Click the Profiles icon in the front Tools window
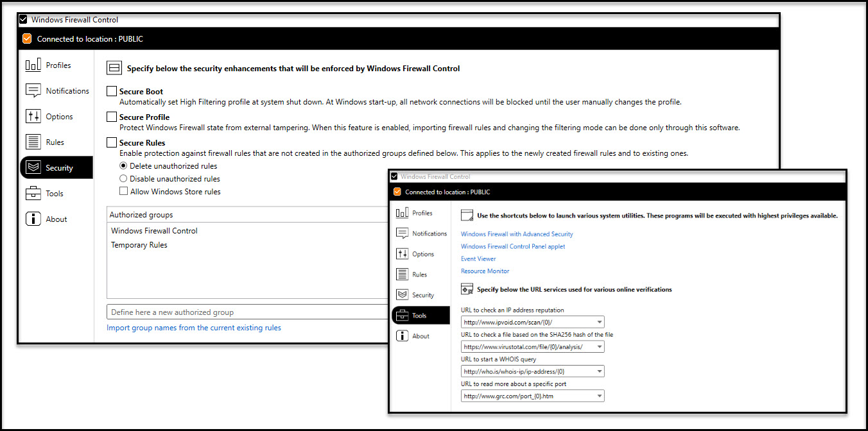868x431 pixels. 403,213
